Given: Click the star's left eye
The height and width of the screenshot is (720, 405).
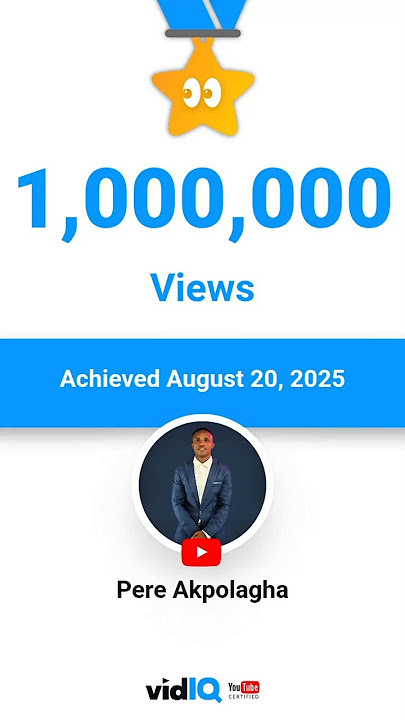Looking at the screenshot, I should pos(189,93).
